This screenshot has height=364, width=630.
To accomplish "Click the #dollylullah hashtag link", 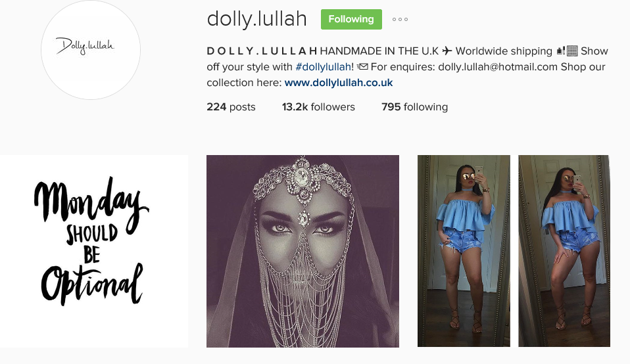I will [323, 66].
